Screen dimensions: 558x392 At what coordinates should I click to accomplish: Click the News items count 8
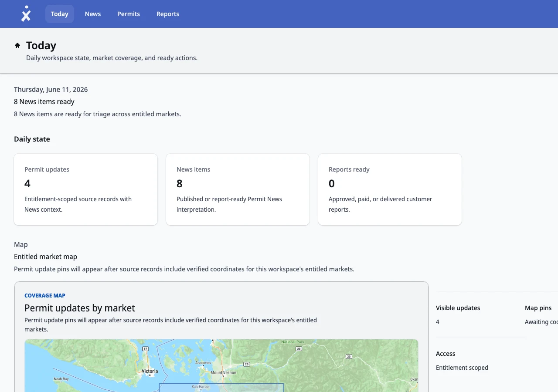tap(180, 183)
